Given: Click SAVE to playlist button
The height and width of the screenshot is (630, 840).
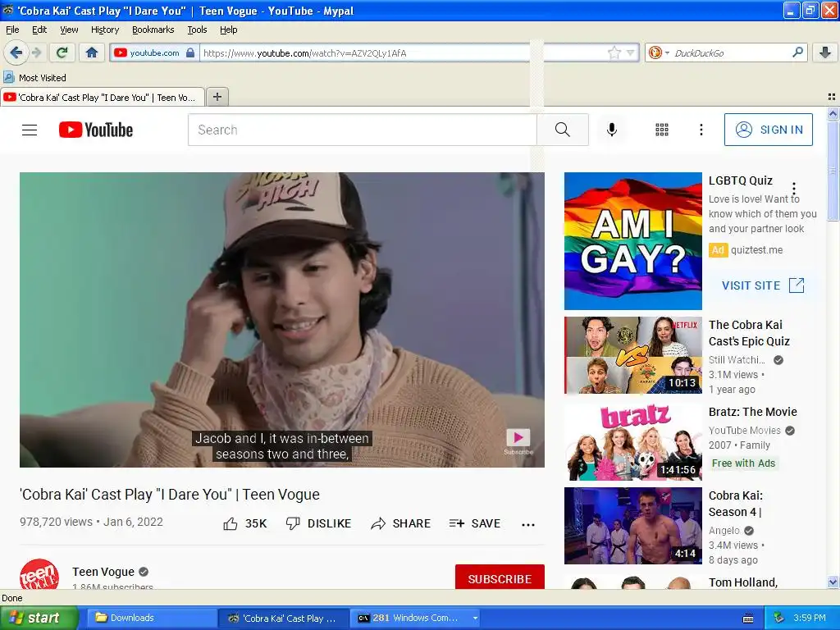Looking at the screenshot, I should [x=475, y=523].
